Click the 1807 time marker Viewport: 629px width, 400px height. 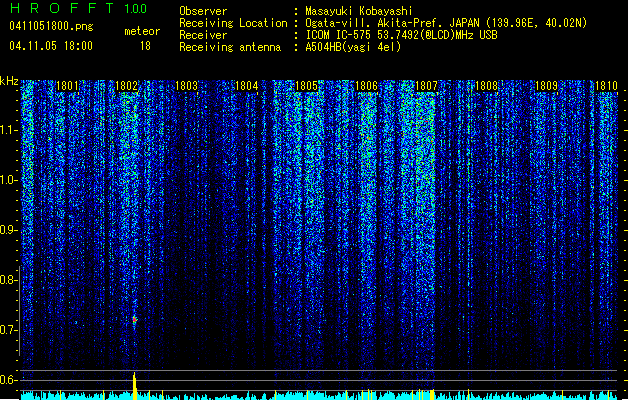pos(426,86)
